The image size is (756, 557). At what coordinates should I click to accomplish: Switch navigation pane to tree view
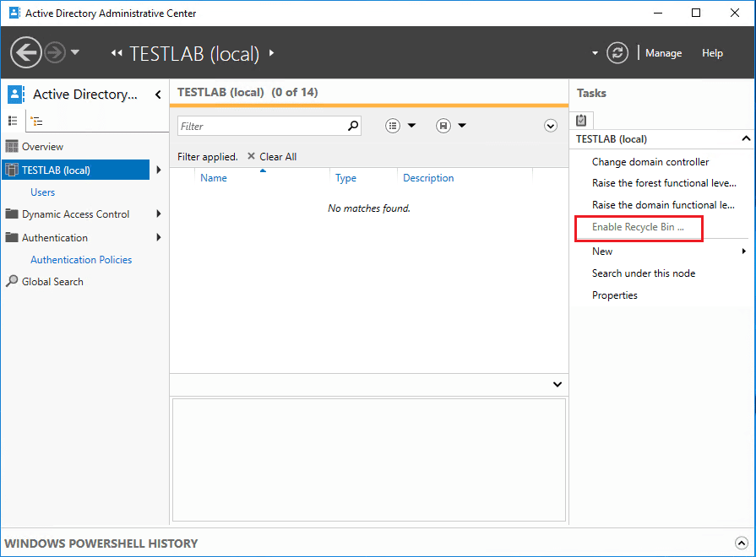tap(36, 122)
